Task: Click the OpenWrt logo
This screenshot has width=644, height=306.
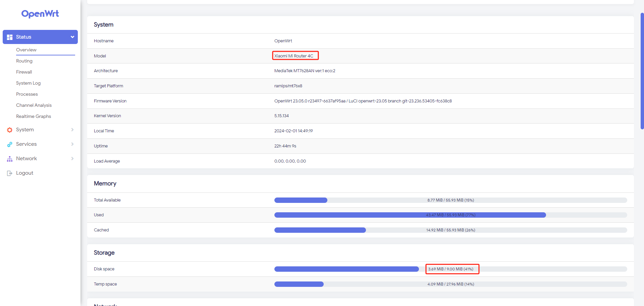Action: click(x=40, y=14)
